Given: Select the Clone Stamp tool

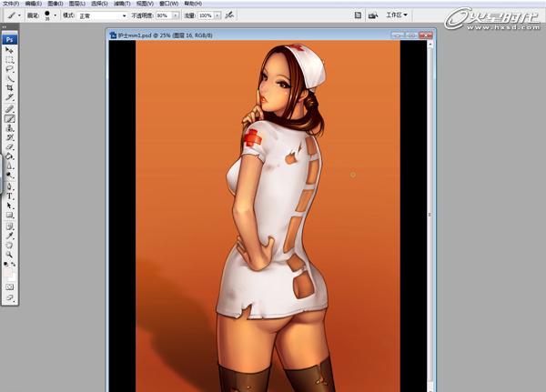Looking at the screenshot, I should (9, 128).
